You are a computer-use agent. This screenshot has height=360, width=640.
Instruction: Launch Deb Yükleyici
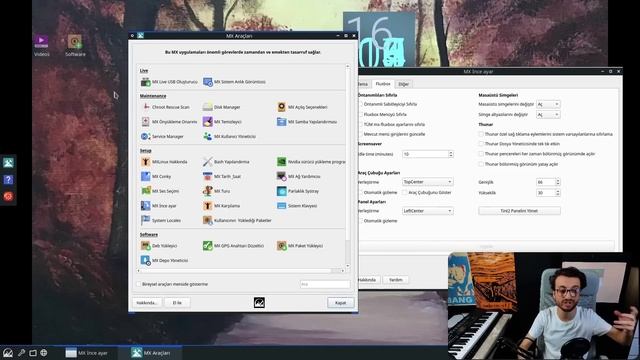coord(159,246)
